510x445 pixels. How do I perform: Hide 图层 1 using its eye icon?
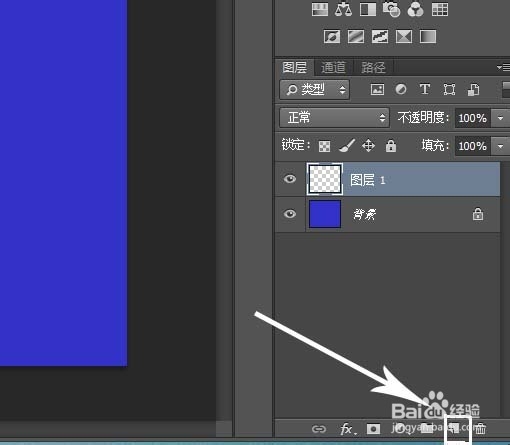pos(290,179)
